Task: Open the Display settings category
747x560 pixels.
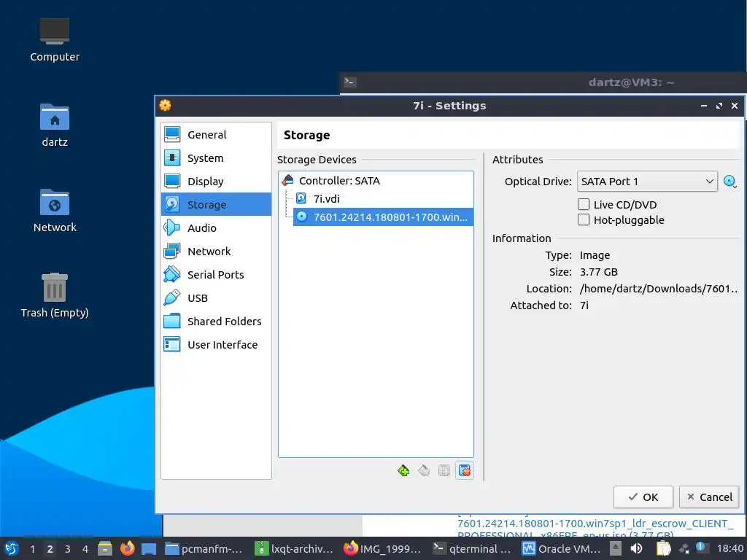Action: pos(216,182)
